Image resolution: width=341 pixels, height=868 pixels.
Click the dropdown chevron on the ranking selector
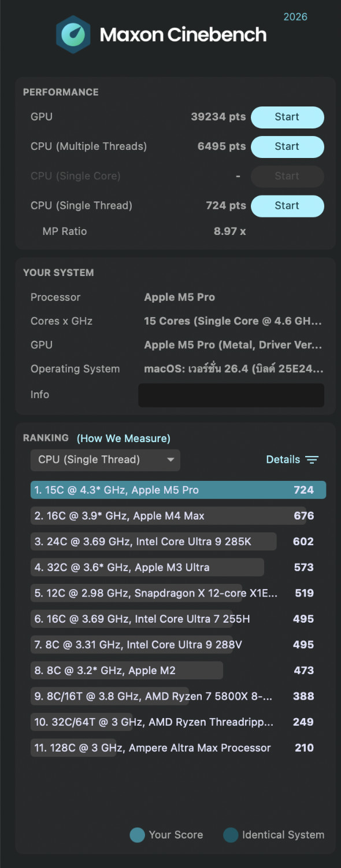click(x=170, y=460)
